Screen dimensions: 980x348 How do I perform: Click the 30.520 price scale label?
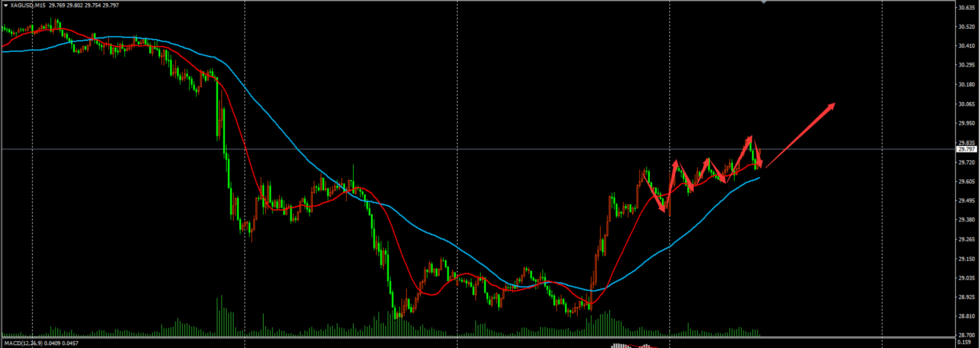pyautogui.click(x=966, y=27)
